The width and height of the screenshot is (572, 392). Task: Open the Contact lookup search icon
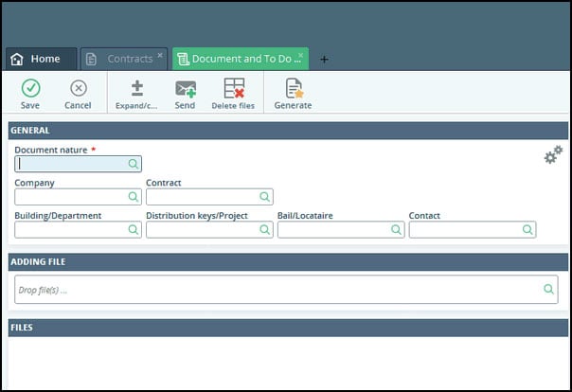pos(527,229)
